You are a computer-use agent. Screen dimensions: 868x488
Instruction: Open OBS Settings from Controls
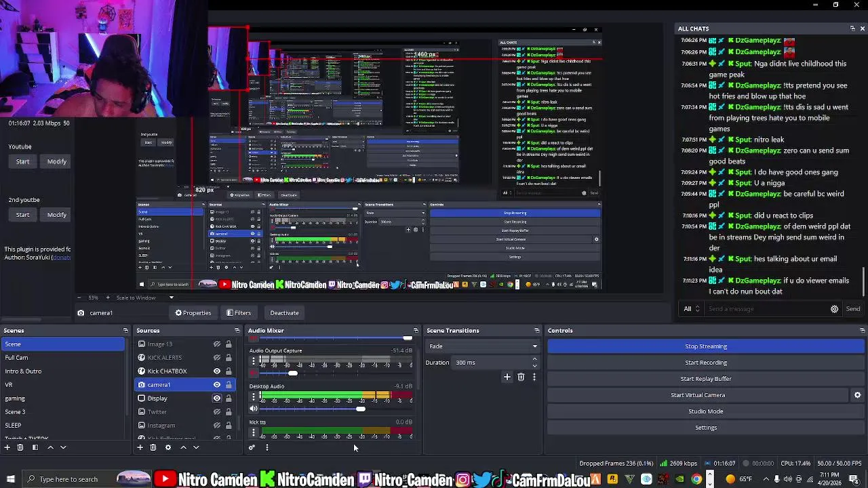click(x=706, y=428)
